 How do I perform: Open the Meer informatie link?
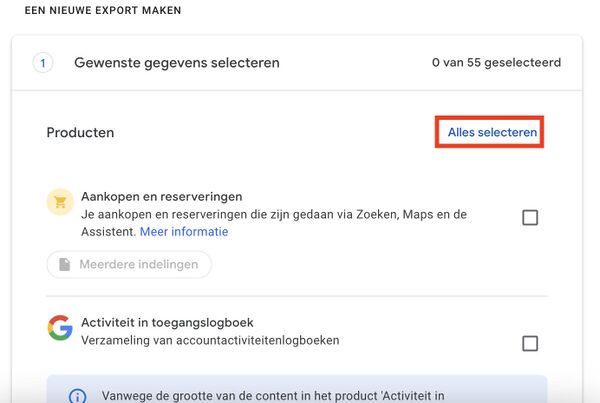click(x=184, y=232)
